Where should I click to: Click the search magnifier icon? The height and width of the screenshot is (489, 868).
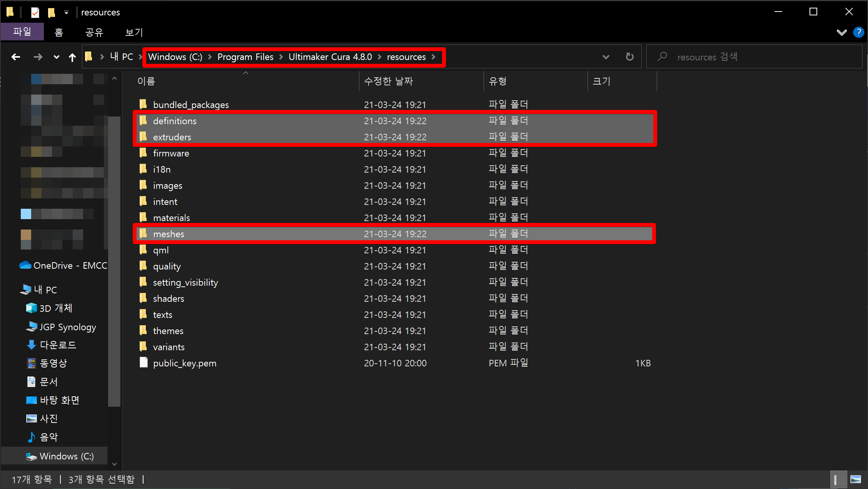pyautogui.click(x=662, y=57)
